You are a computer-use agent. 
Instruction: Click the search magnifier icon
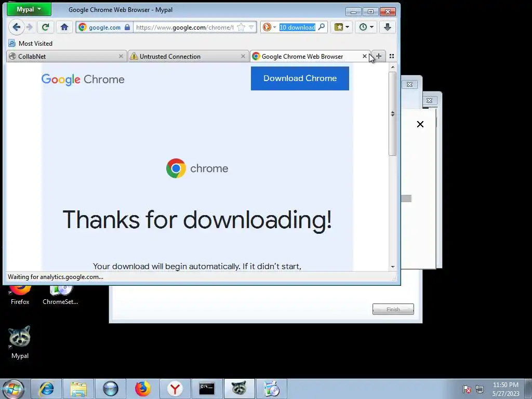click(321, 27)
